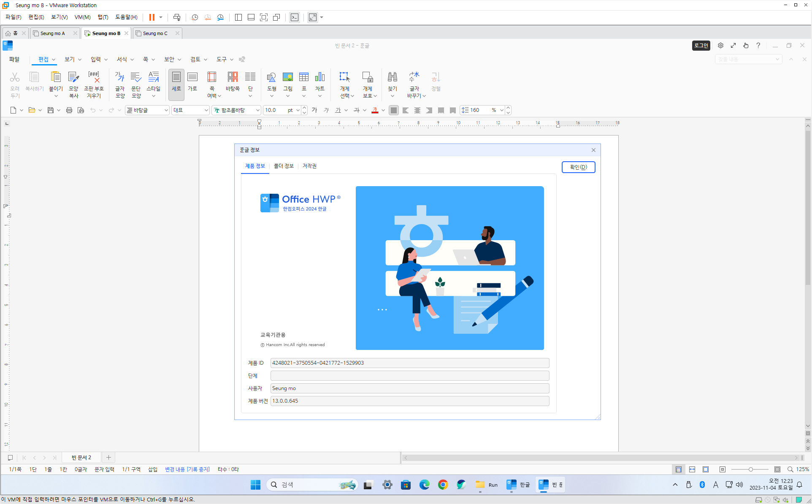This screenshot has height=504, width=812.
Task: Click the 사용자 field showing Seung mo
Action: pos(409,388)
